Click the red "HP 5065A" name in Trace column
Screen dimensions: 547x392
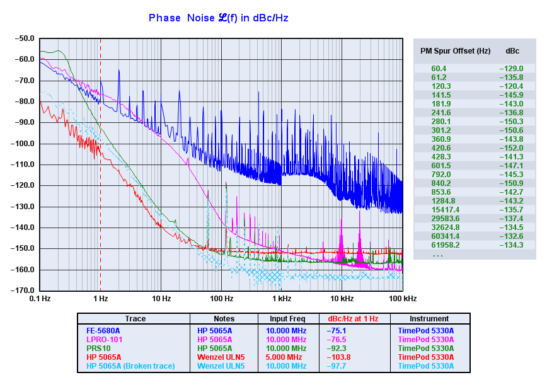tap(103, 357)
